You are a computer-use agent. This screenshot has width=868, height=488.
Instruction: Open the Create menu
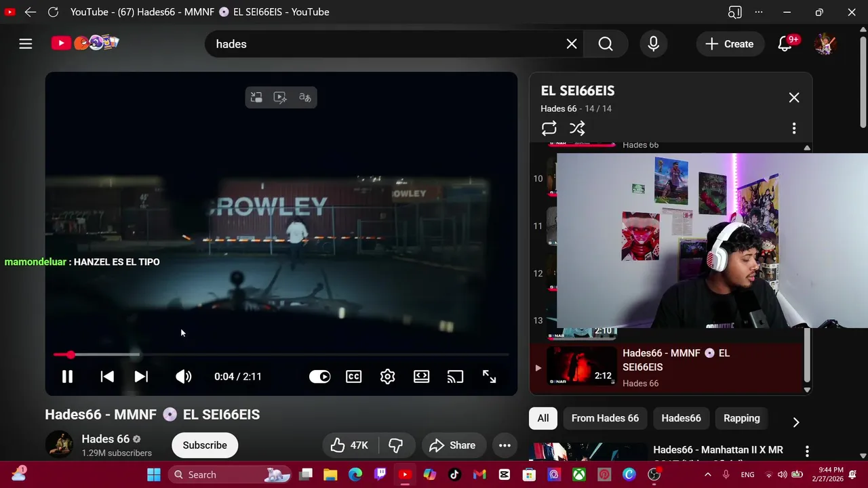point(729,44)
